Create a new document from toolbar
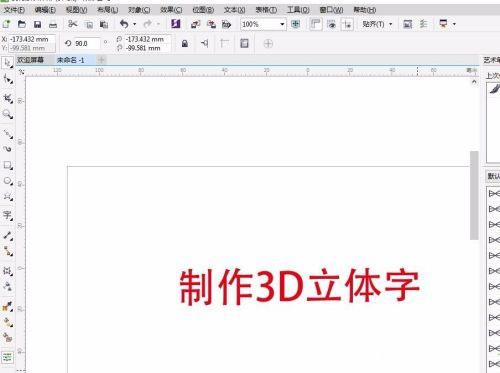The height and width of the screenshot is (373, 500). (x=6, y=24)
